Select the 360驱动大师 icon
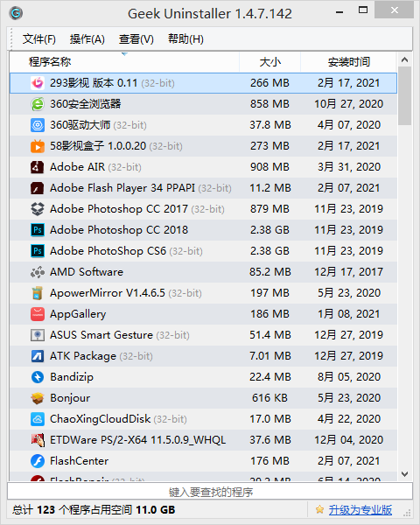This screenshot has width=420, height=525. (37, 125)
